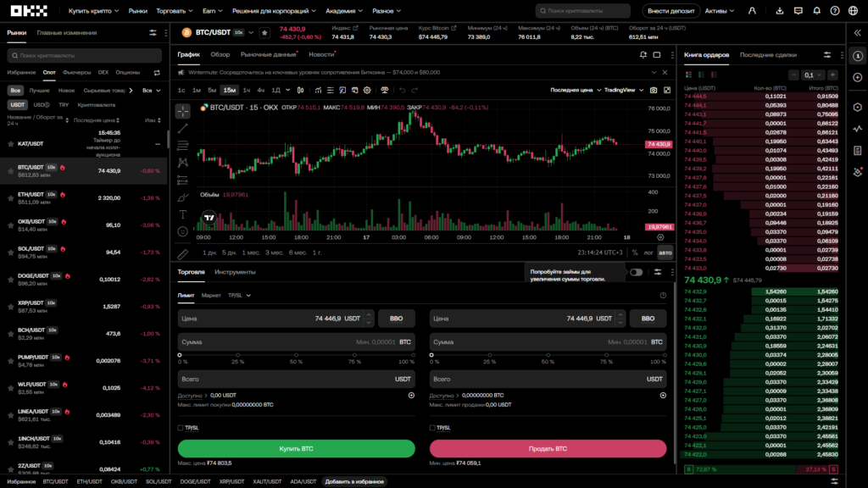This screenshot has height=488, width=868.
Task: Toggle percent scale on chart
Action: point(635,252)
